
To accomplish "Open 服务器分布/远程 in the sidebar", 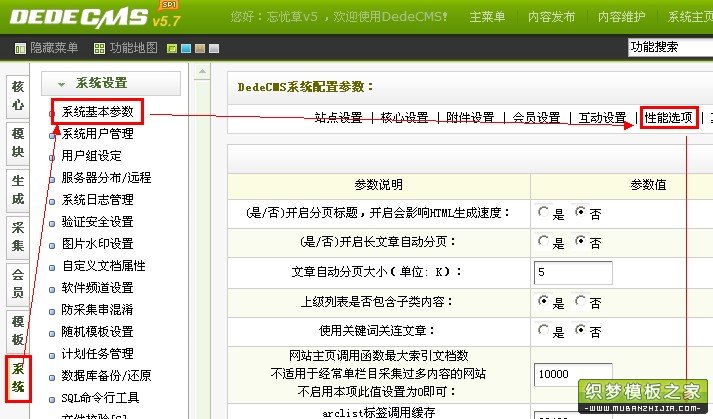I will tap(106, 177).
